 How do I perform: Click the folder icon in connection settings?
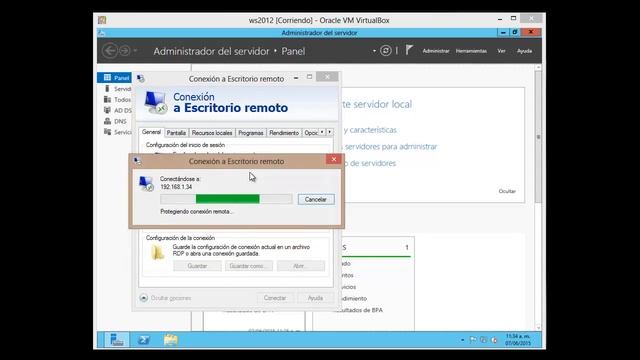click(x=157, y=253)
